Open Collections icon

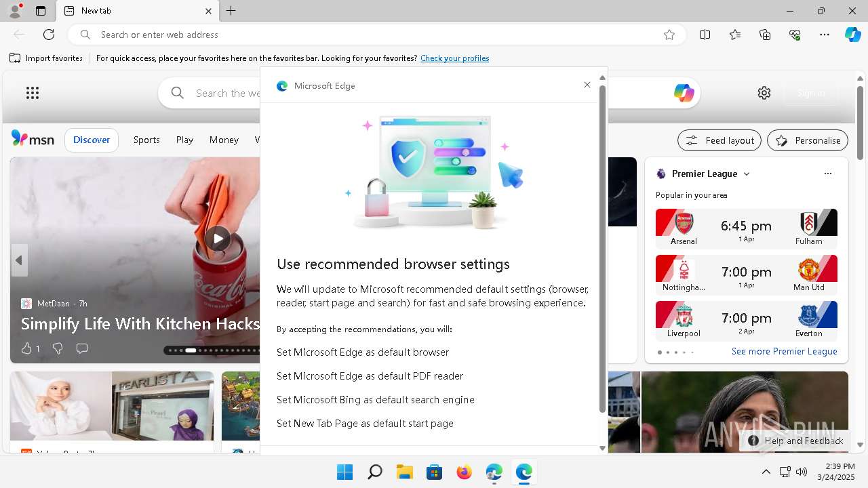pos(765,35)
